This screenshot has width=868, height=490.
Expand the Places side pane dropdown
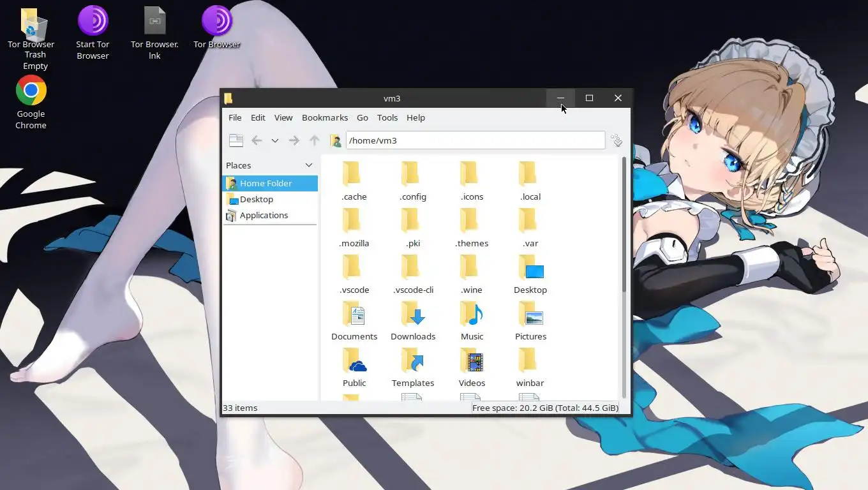pos(309,165)
